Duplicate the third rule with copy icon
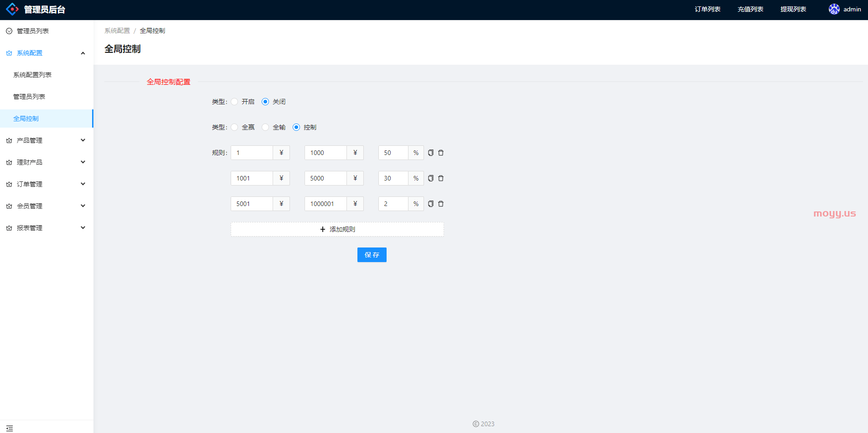Image resolution: width=868 pixels, height=433 pixels. click(431, 204)
